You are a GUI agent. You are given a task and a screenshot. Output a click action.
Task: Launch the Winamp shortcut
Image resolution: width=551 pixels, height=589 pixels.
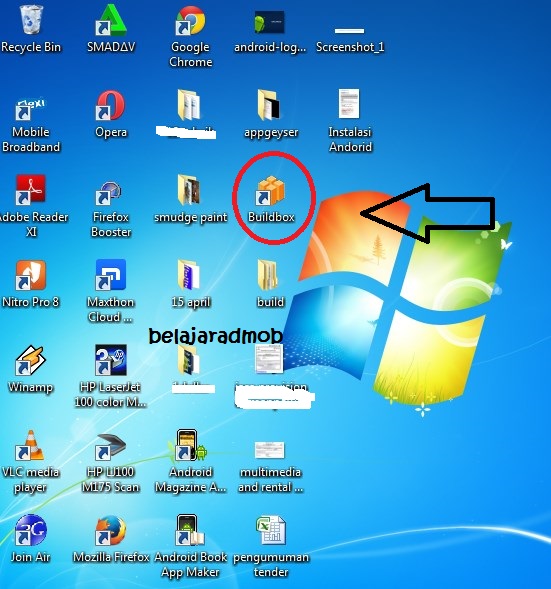click(x=30, y=360)
